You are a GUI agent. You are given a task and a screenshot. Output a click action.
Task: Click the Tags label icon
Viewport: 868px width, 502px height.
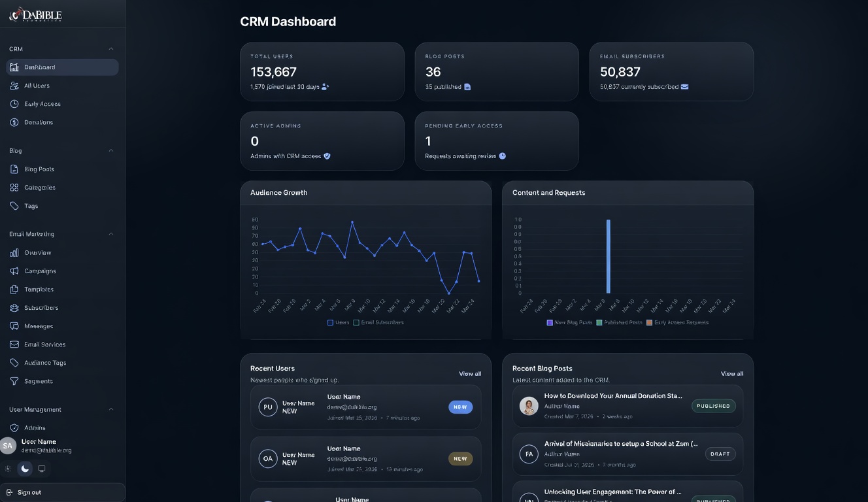pyautogui.click(x=14, y=206)
